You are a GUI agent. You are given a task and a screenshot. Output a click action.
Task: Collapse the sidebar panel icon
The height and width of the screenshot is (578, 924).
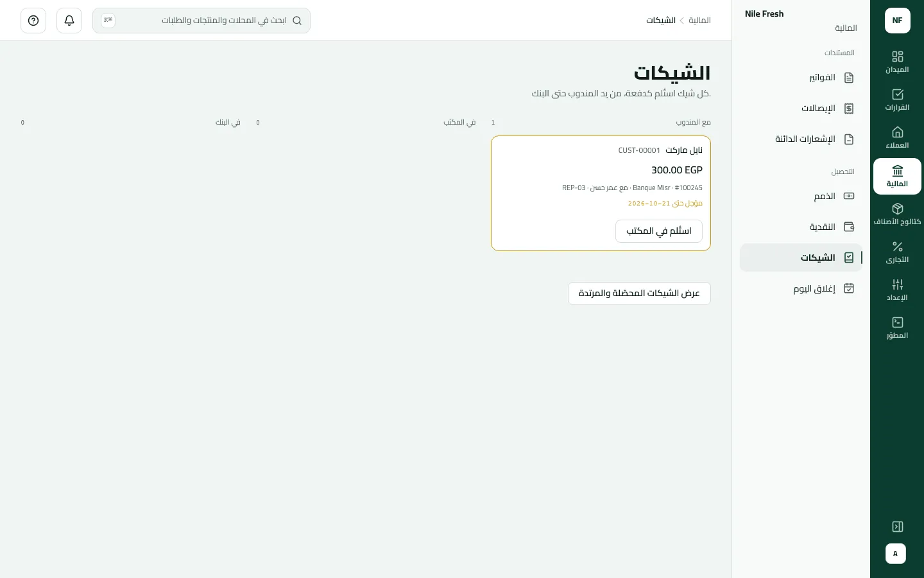tap(897, 527)
